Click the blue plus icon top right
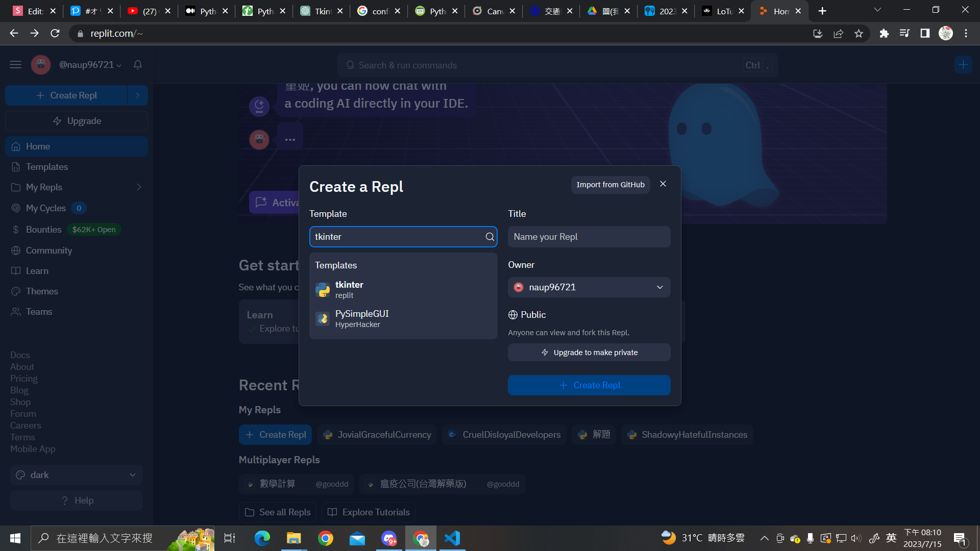Image resolution: width=980 pixels, height=551 pixels. [x=963, y=65]
